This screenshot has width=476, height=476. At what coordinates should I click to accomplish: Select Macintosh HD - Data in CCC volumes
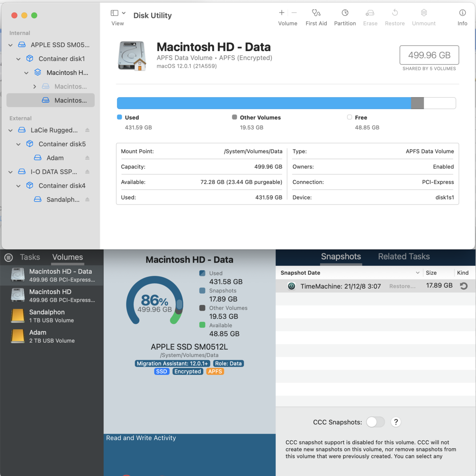(52, 275)
